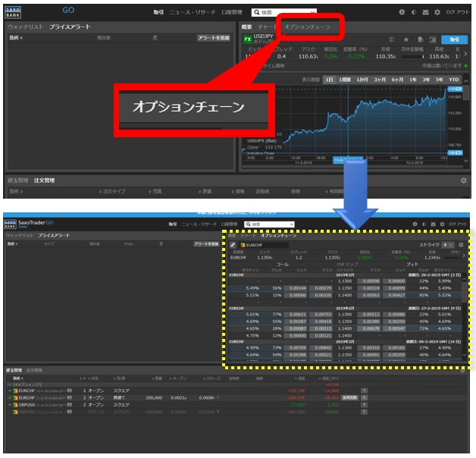The height and width of the screenshot is (458, 476).
Task: Select the YTD chart period
Action: (453, 80)
